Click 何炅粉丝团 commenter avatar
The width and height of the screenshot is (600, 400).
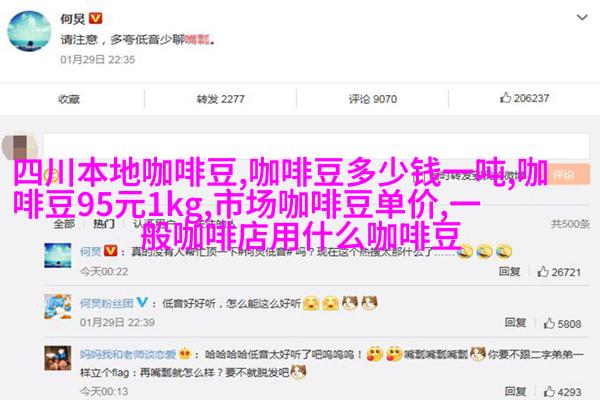pos(58,306)
